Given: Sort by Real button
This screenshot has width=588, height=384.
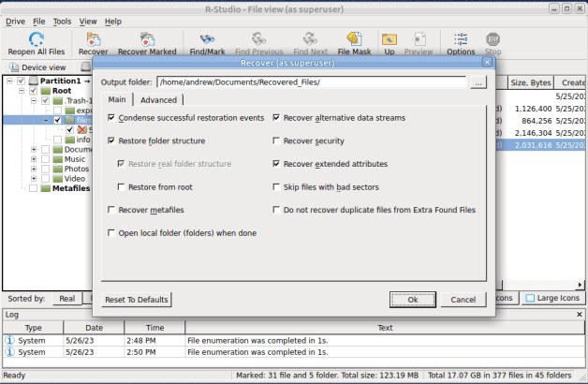Looking at the screenshot, I should [67, 299].
